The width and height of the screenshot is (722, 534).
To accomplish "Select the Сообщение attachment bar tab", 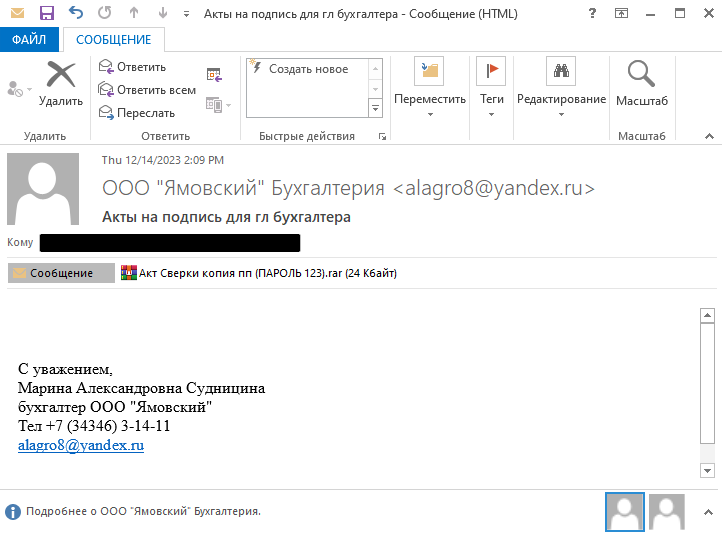I will click(61, 273).
